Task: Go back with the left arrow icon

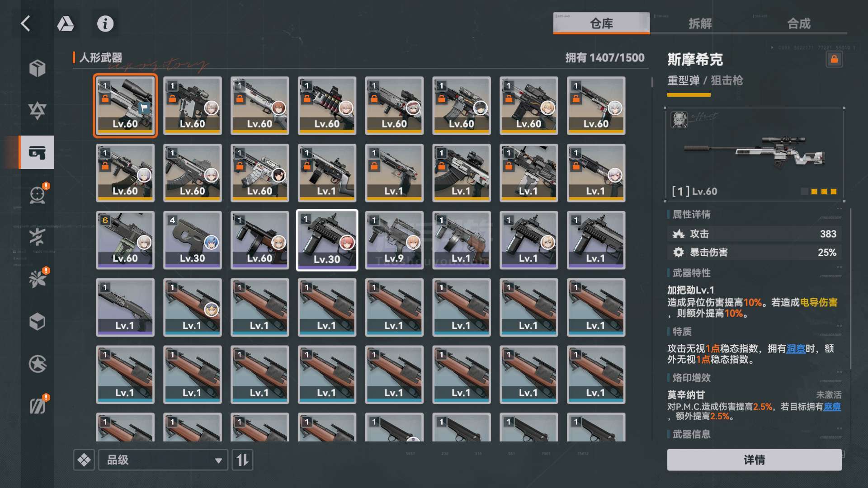Action: 26,23
